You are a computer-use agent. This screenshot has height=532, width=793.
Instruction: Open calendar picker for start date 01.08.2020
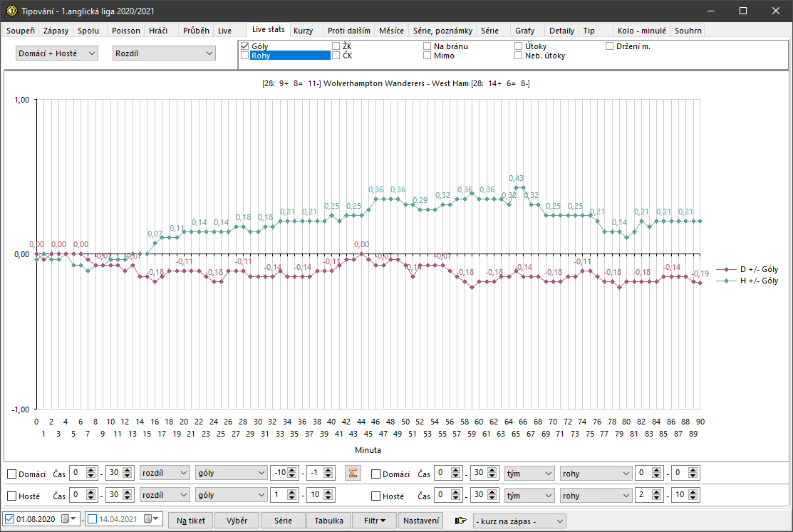(66, 520)
